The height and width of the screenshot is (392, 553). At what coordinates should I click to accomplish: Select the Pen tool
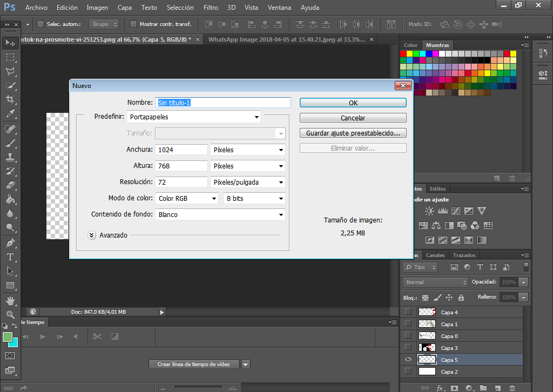pyautogui.click(x=10, y=243)
